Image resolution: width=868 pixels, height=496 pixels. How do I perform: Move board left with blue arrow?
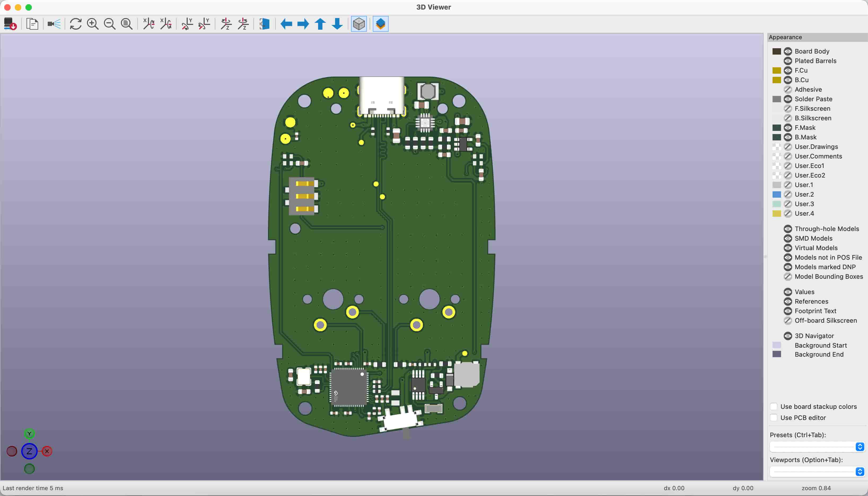286,24
